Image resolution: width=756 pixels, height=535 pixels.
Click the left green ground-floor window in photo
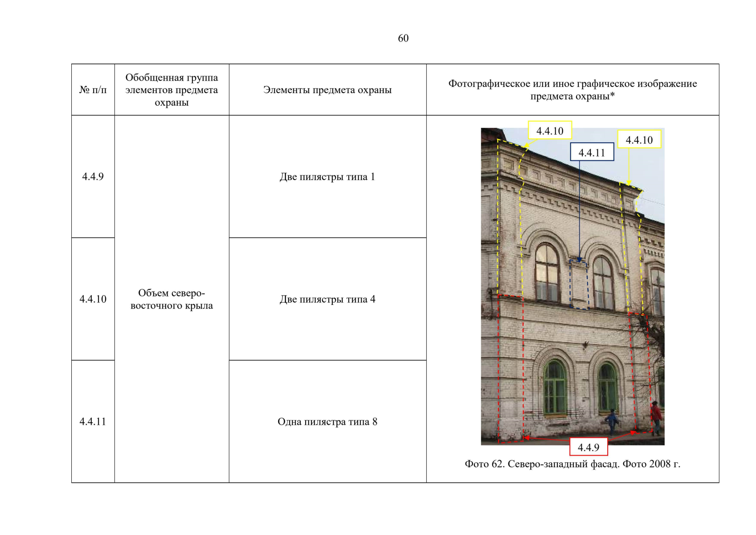(x=554, y=387)
